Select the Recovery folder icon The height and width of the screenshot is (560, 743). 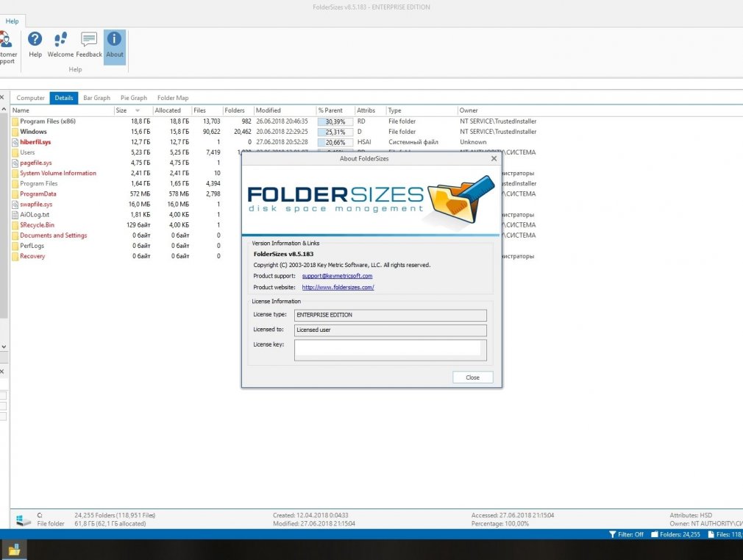tap(15, 257)
